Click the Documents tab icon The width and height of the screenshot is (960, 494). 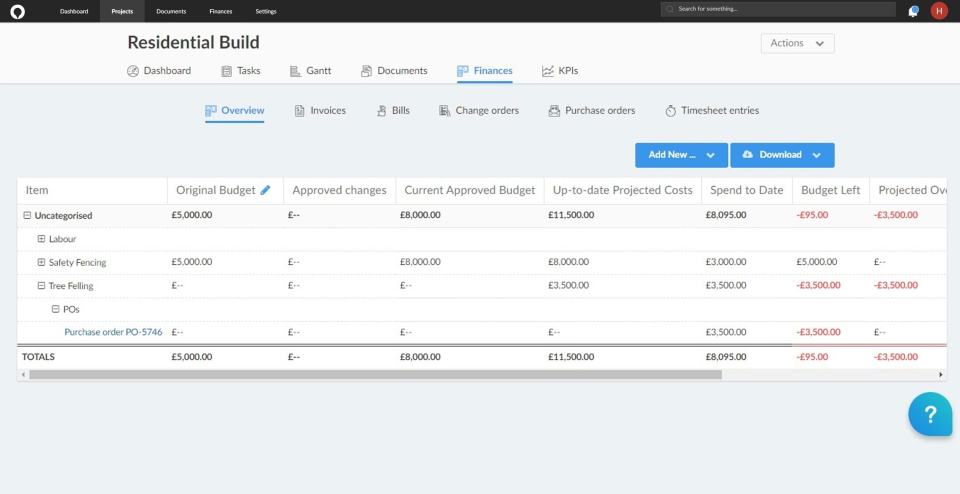click(366, 71)
